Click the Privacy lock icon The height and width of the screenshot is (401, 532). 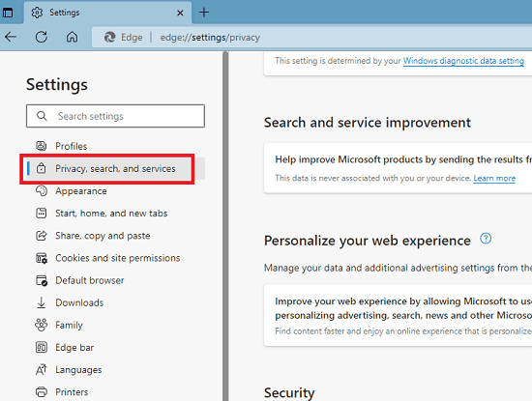[41, 168]
